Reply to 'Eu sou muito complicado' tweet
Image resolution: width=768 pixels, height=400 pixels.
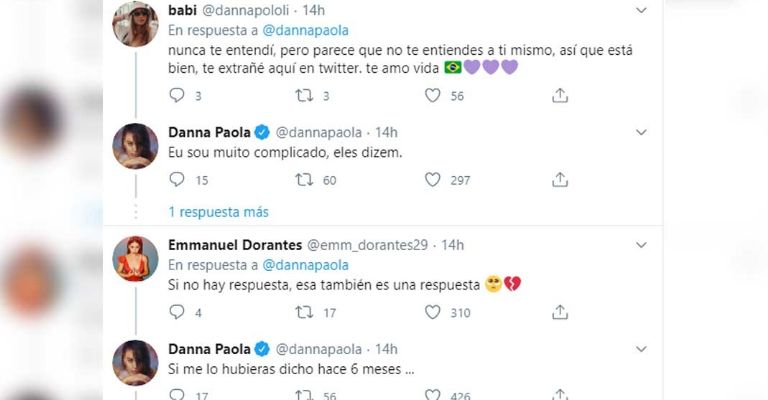pos(177,180)
